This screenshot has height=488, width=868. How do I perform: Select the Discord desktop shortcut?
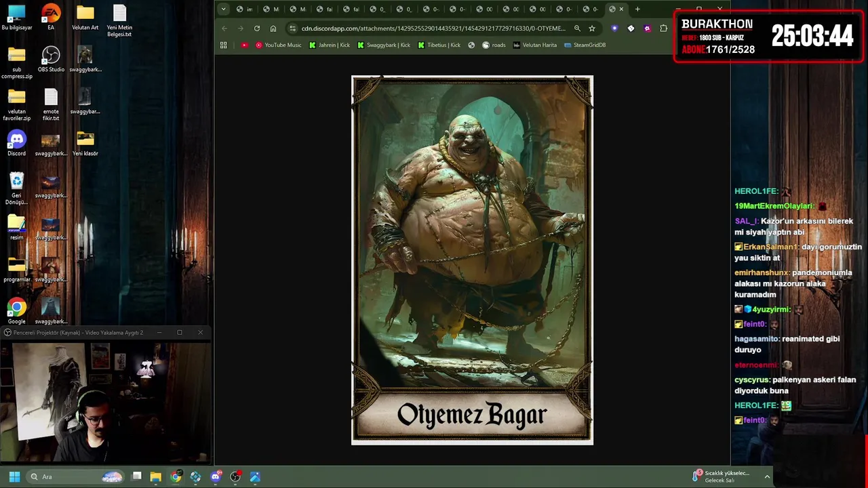coord(17,144)
